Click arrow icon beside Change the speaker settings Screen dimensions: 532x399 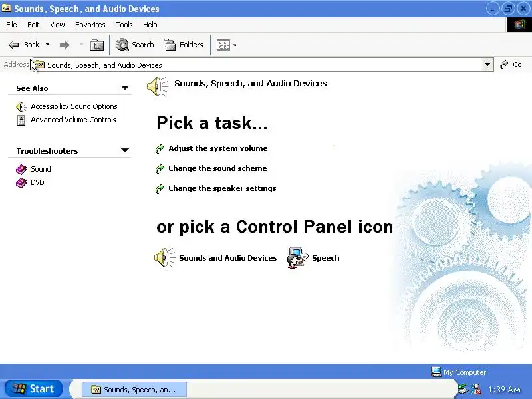[160, 189]
